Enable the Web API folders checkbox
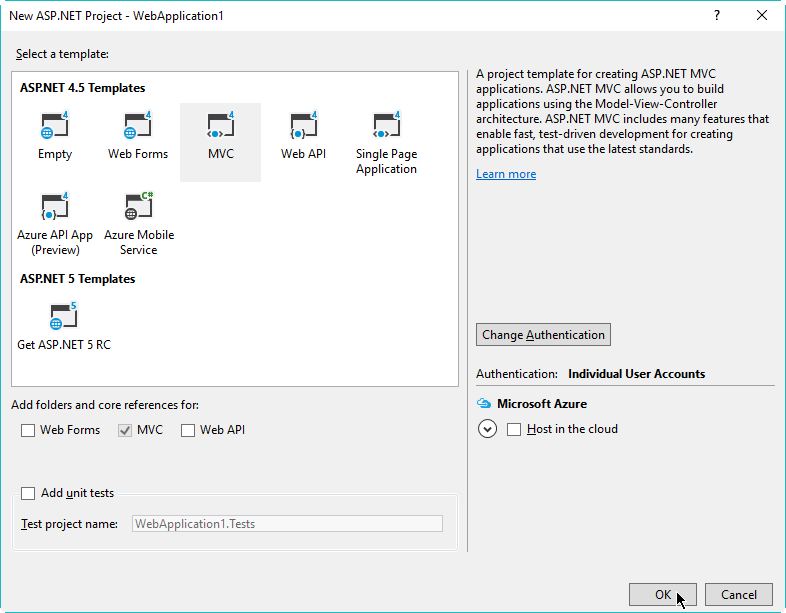786x613 pixels. [x=188, y=430]
